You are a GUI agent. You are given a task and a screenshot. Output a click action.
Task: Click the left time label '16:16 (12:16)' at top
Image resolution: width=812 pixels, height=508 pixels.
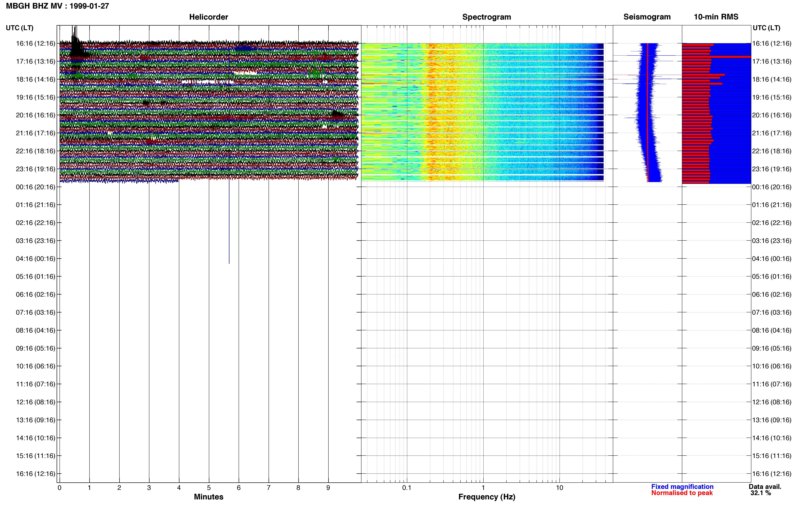point(36,43)
